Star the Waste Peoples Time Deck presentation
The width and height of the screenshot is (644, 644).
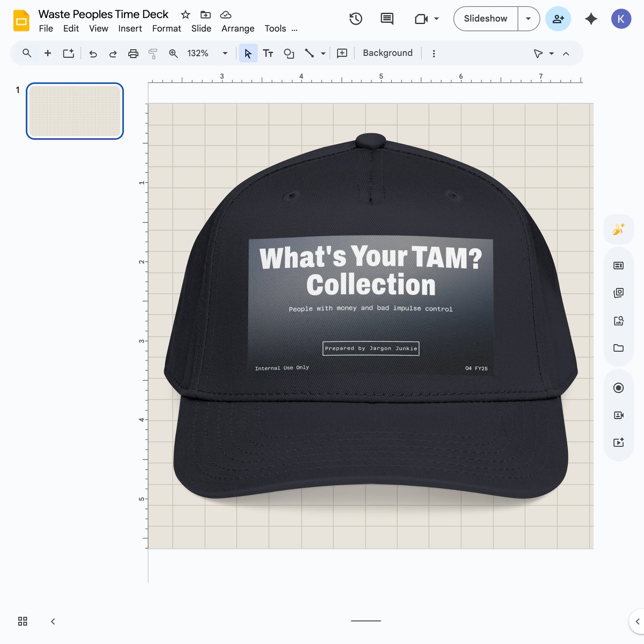(x=185, y=14)
